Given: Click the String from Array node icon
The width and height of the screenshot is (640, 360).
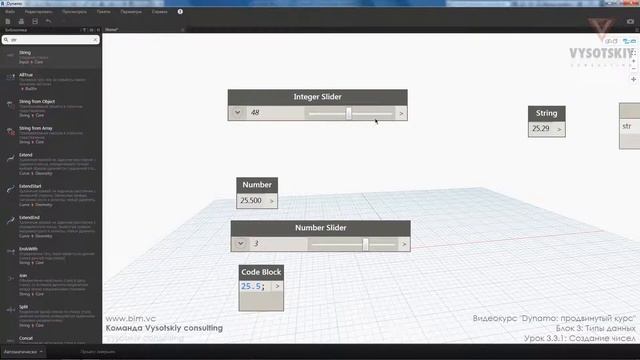Looking at the screenshot, I should coord(10,131).
